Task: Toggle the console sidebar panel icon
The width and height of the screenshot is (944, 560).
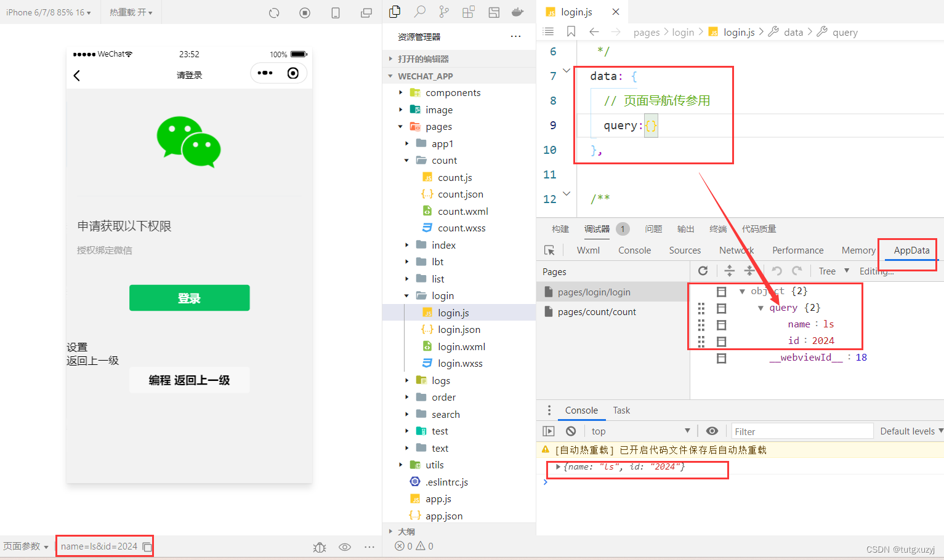Action: coord(549,431)
